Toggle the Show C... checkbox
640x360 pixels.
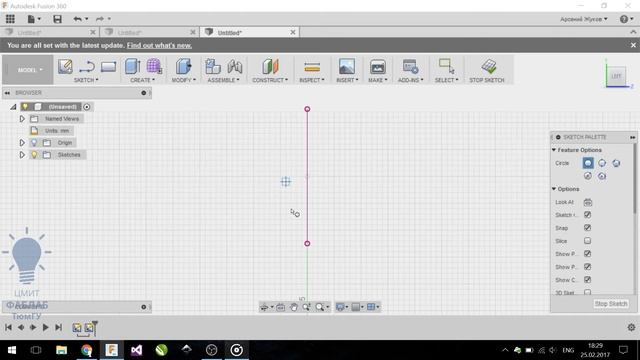coord(587,280)
